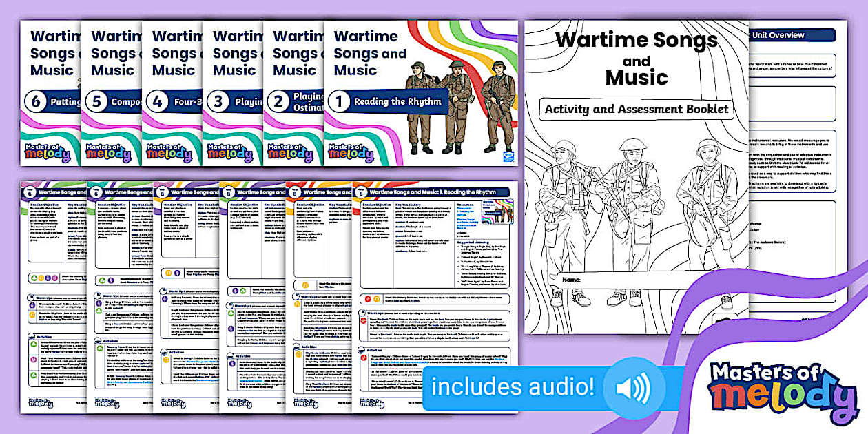This screenshot has width=868, height=434.
Task: Select the number 2 lesson badge
Action: click(278, 102)
